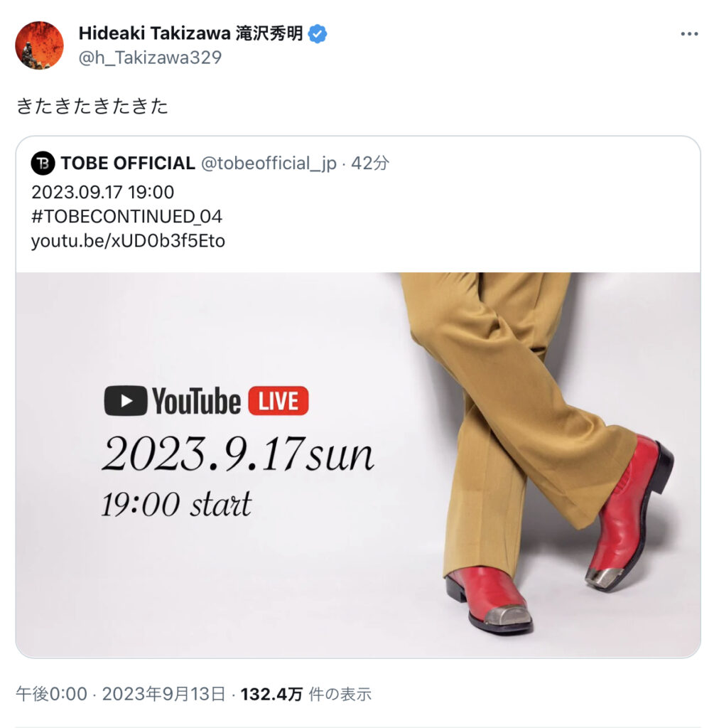Click the @tobeofficial_jp handle
The height and width of the screenshot is (728, 714).
click(x=269, y=164)
